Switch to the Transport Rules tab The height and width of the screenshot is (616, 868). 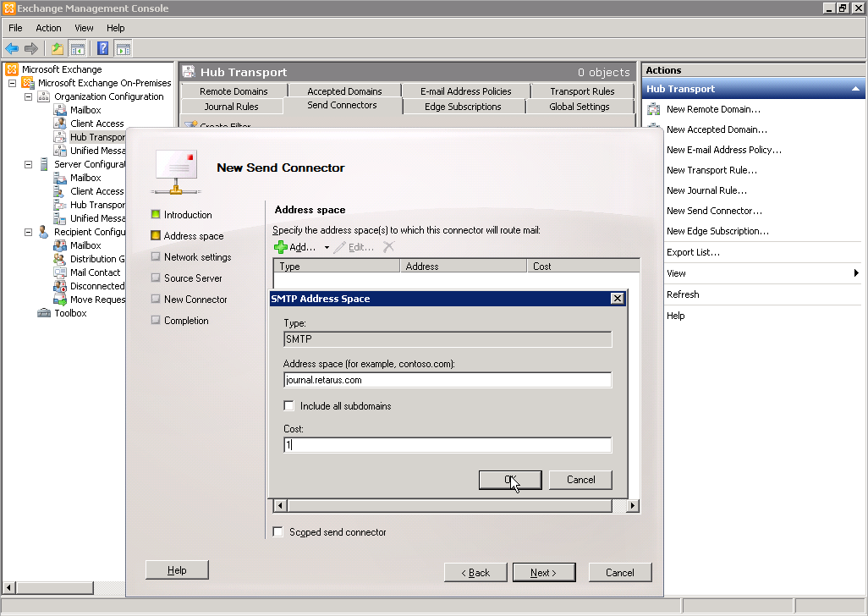point(582,91)
